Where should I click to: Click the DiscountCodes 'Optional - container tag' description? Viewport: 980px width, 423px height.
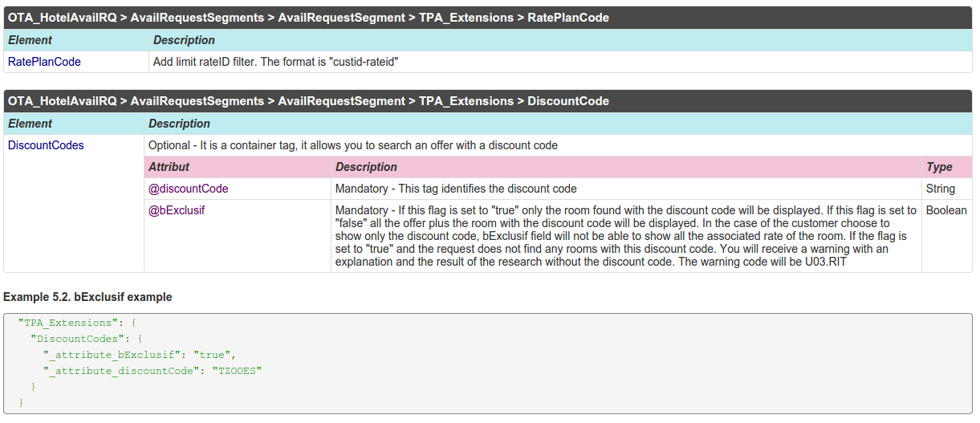point(353,145)
